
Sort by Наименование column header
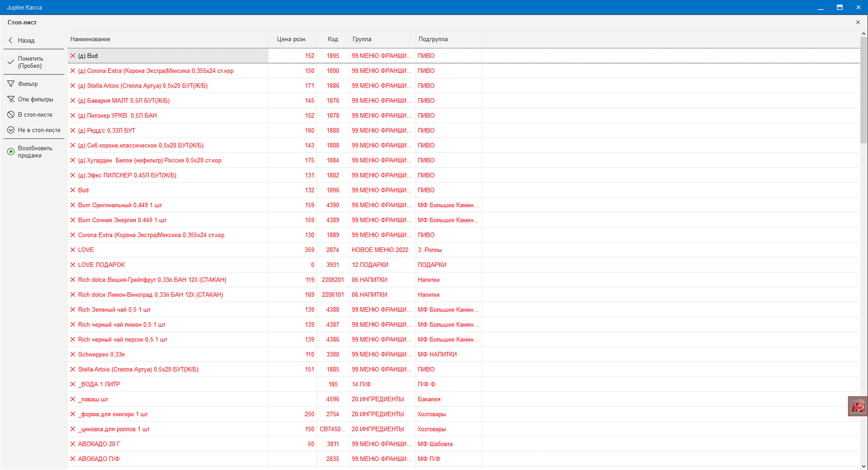[x=168, y=39]
